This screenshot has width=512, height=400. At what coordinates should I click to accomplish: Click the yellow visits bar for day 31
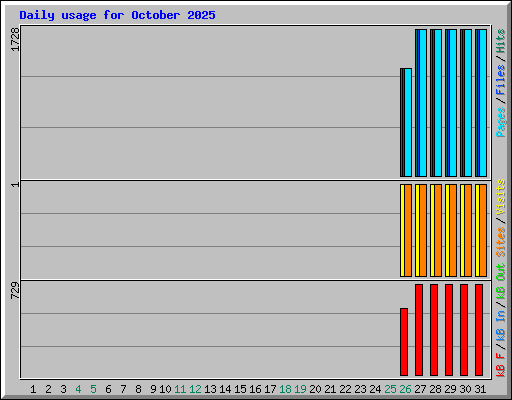(477, 230)
